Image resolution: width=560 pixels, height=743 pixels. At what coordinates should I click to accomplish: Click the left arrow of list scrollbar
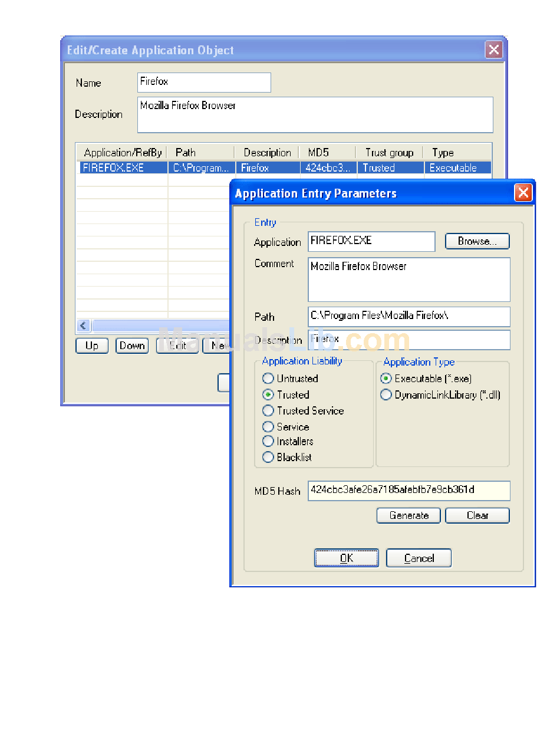(x=84, y=326)
